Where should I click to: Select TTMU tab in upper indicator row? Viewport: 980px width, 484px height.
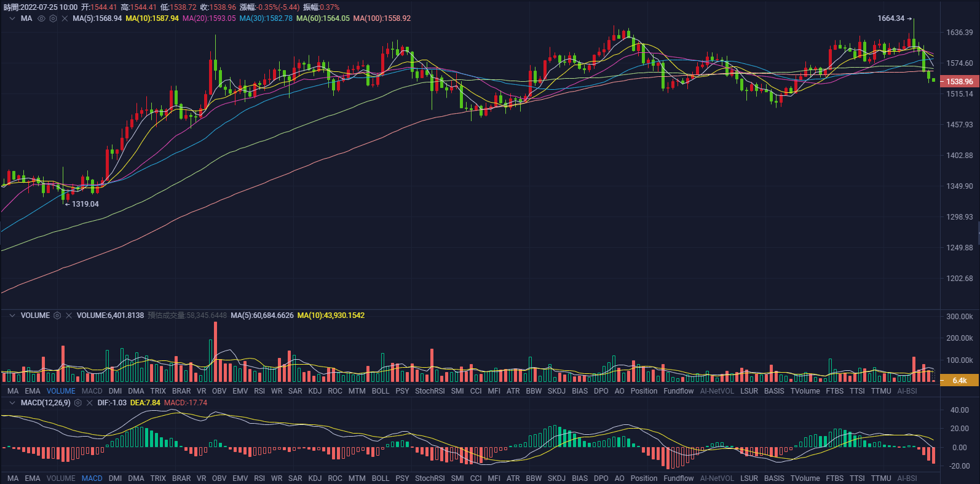point(881,391)
